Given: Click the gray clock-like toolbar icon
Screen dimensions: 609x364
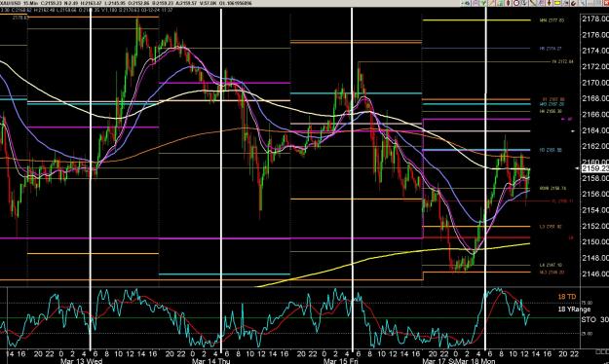Looking at the screenshot, I should [524, 3].
